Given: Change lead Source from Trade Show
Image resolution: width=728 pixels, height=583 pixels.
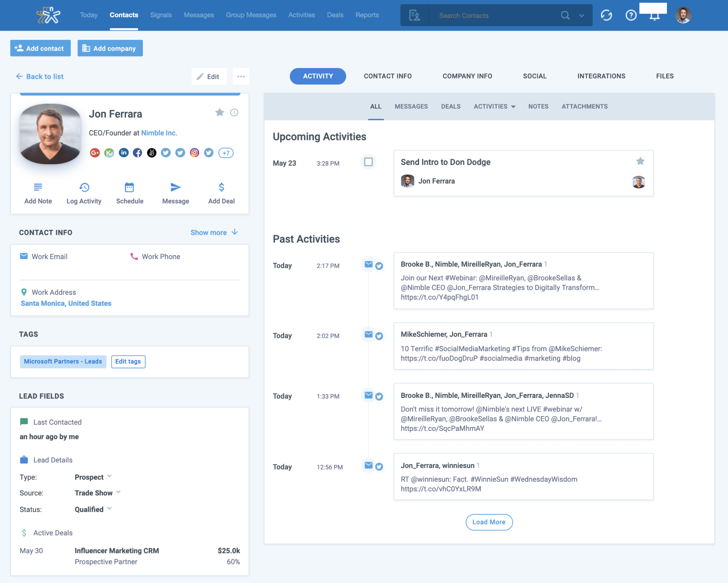Looking at the screenshot, I should coord(98,493).
